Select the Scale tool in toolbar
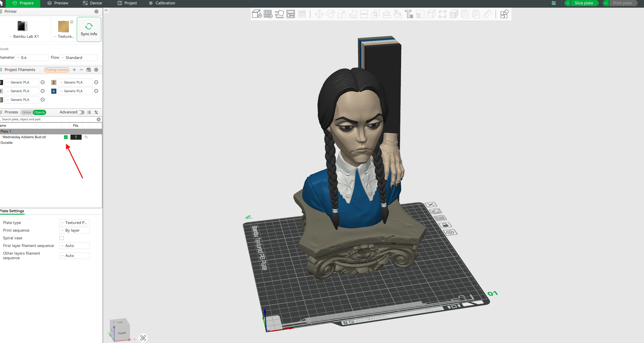 click(x=341, y=14)
